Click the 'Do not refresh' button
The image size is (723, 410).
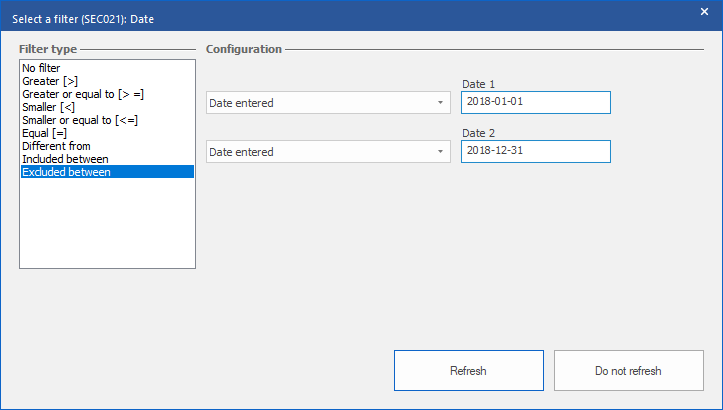coord(628,371)
